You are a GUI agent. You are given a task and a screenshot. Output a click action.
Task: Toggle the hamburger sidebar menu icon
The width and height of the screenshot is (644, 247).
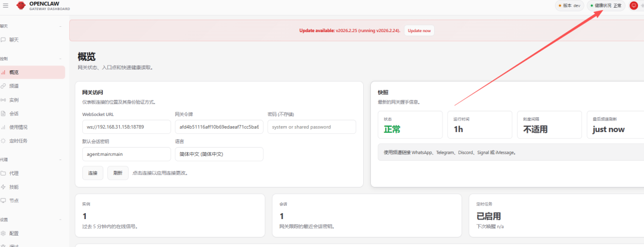5,6
